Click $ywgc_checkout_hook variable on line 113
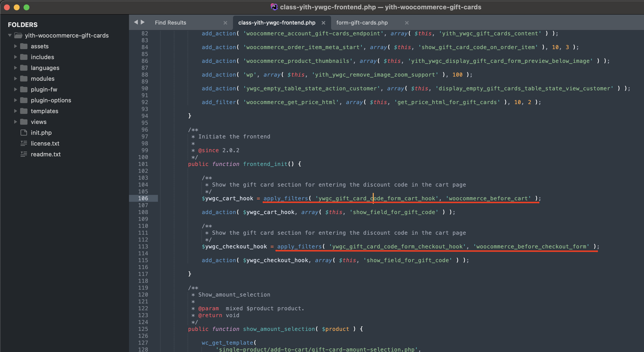Image resolution: width=644 pixels, height=352 pixels. tap(234, 246)
